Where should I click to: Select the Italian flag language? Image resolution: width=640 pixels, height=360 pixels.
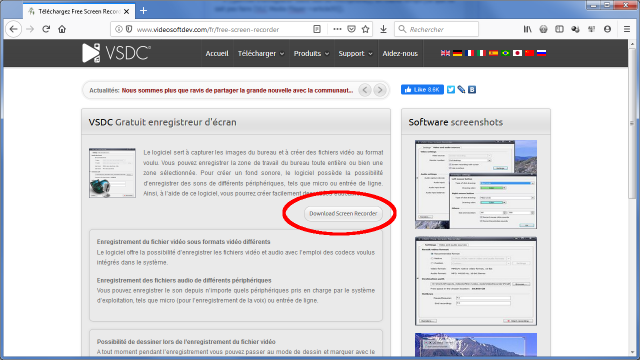pyautogui.click(x=481, y=53)
